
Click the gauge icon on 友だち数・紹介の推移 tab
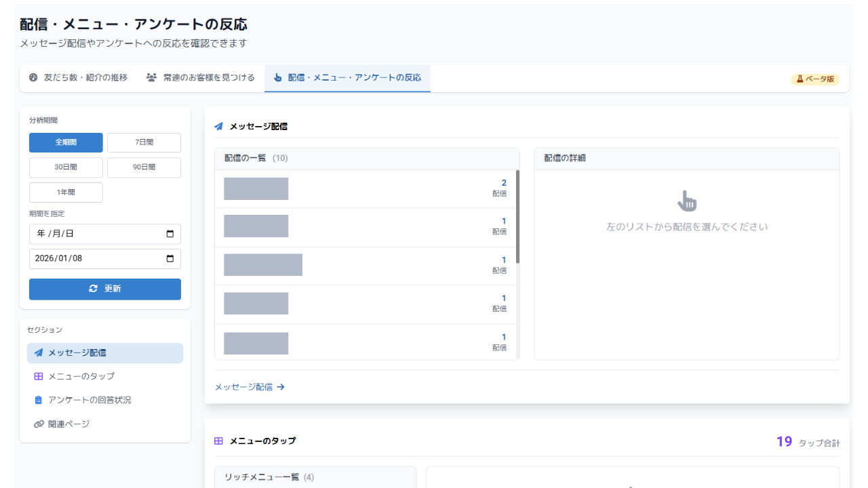(x=33, y=77)
